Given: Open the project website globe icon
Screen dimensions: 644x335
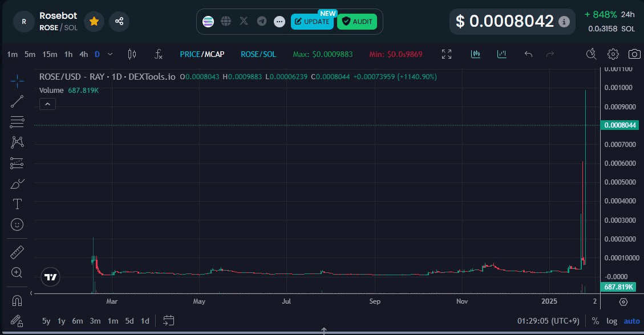Looking at the screenshot, I should click(226, 21).
